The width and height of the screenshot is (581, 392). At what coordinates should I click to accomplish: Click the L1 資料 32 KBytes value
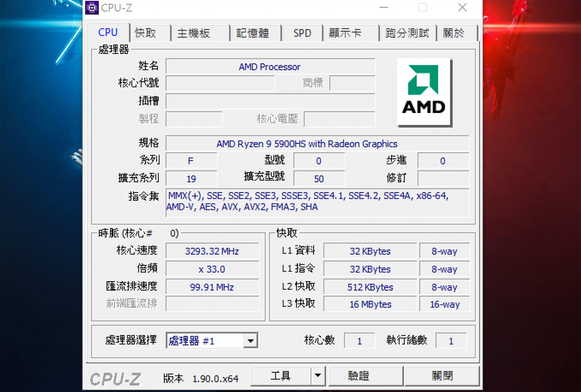pyautogui.click(x=370, y=251)
